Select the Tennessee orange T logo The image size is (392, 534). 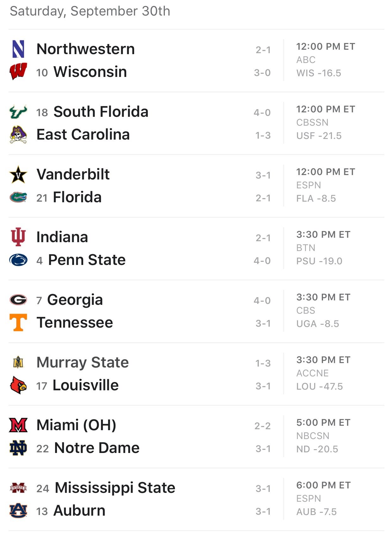18,323
